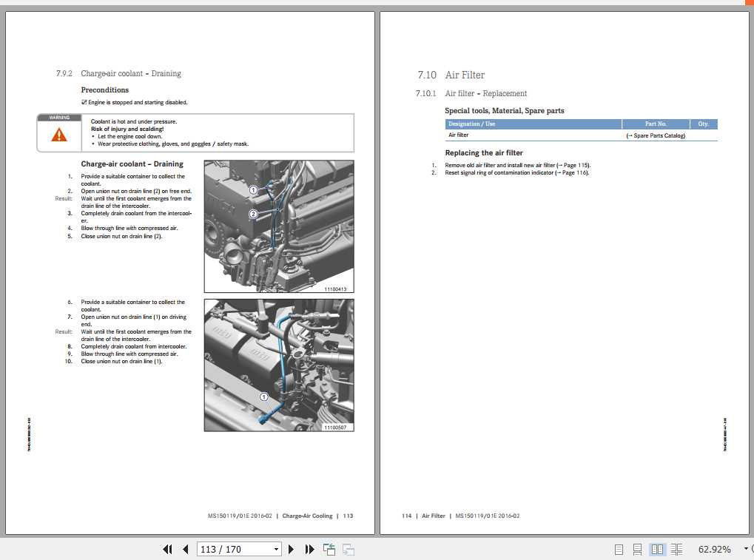The height and width of the screenshot is (560, 754).
Task: Switch to single page view icon
Action: (x=619, y=549)
